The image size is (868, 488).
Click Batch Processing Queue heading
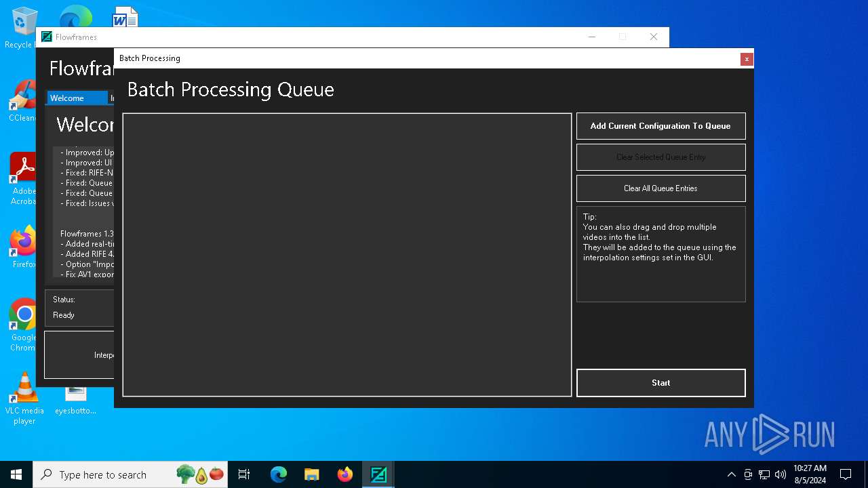(231, 89)
